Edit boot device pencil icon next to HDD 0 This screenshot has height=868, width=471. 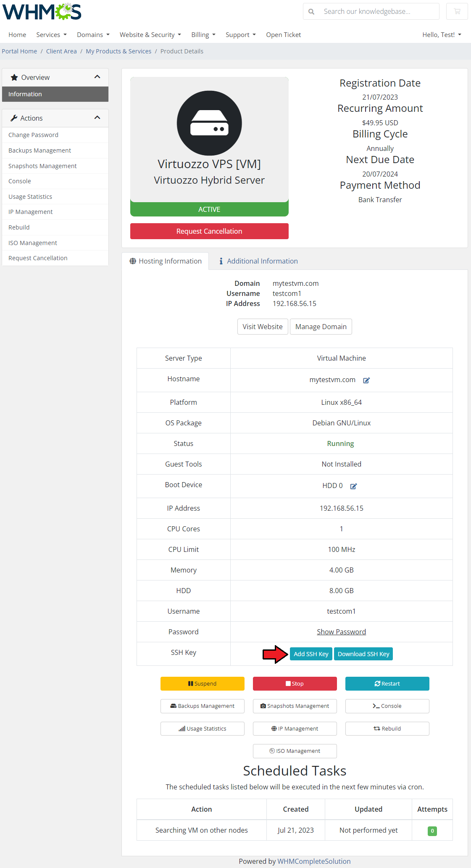tap(353, 486)
